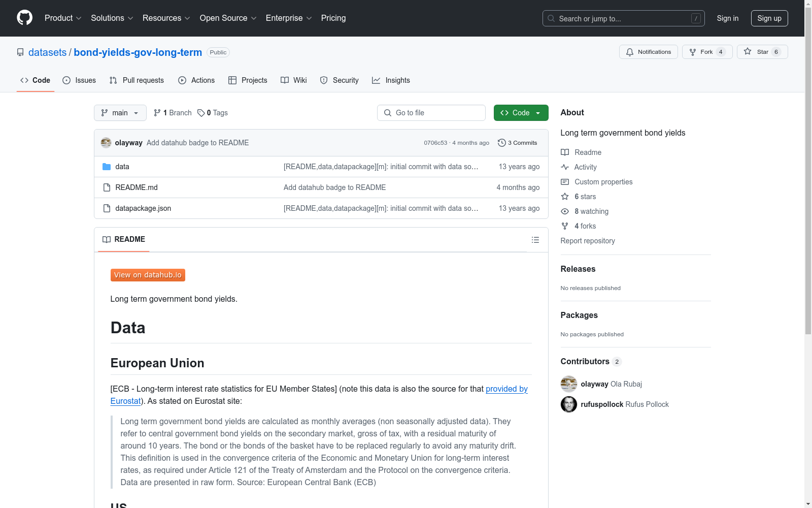Open the data folder name link
Screen dimensions: 812x508
coord(122,167)
